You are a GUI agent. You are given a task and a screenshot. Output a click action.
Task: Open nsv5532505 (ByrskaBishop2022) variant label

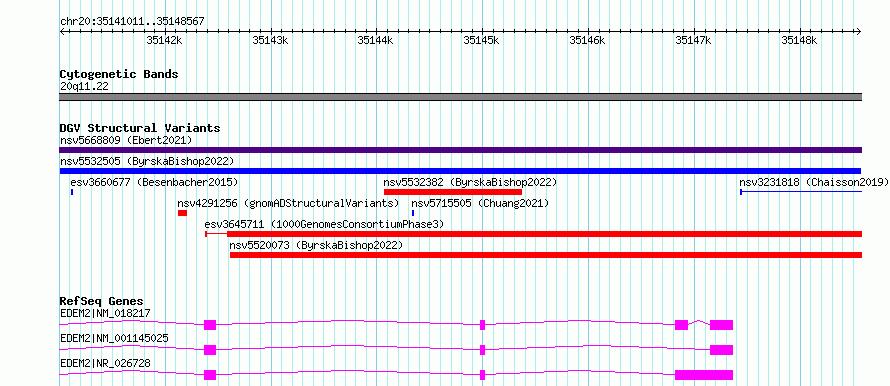tap(146, 161)
